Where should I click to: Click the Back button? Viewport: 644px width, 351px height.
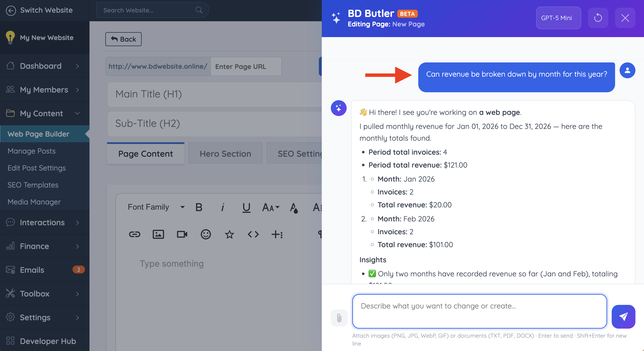(x=123, y=39)
